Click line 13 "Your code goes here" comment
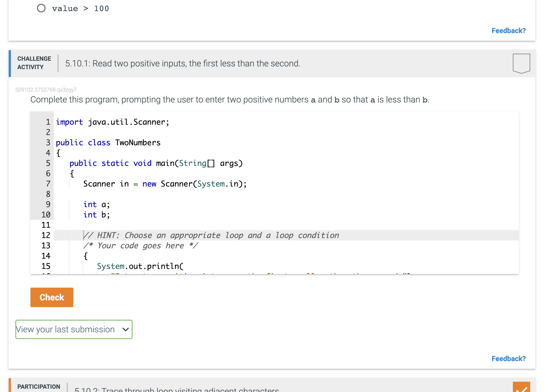Image resolution: width=553 pixels, height=392 pixels. pos(140,246)
